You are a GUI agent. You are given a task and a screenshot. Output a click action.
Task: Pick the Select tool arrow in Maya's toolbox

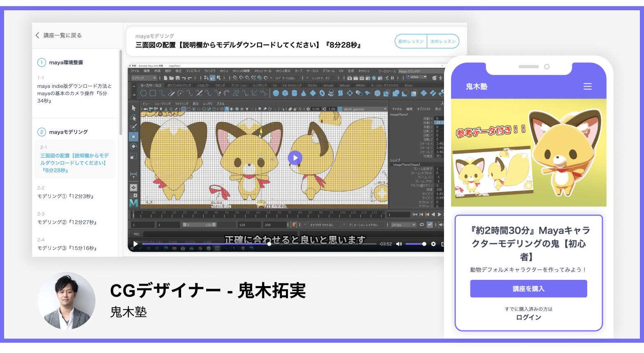click(x=134, y=108)
